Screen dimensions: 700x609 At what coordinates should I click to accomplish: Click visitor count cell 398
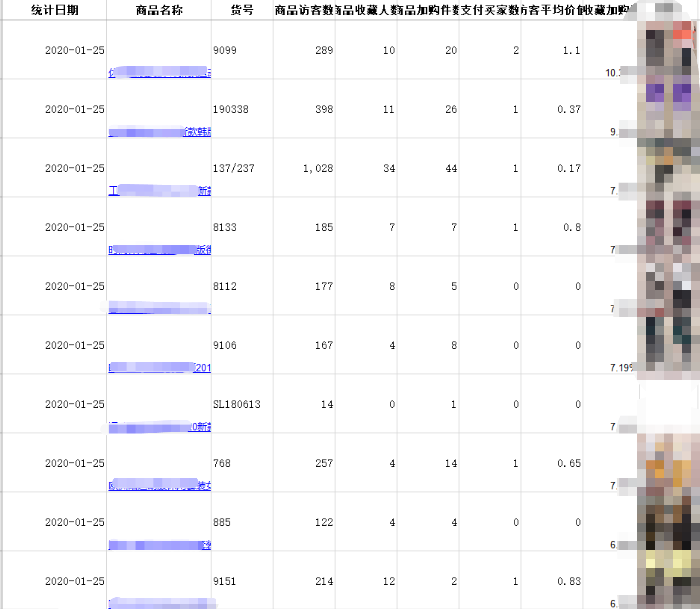click(x=304, y=109)
